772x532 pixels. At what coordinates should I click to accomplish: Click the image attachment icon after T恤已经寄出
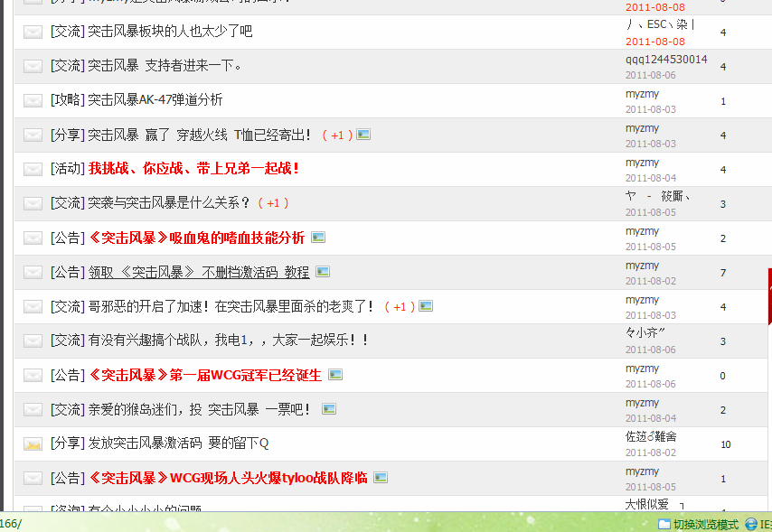(x=363, y=134)
